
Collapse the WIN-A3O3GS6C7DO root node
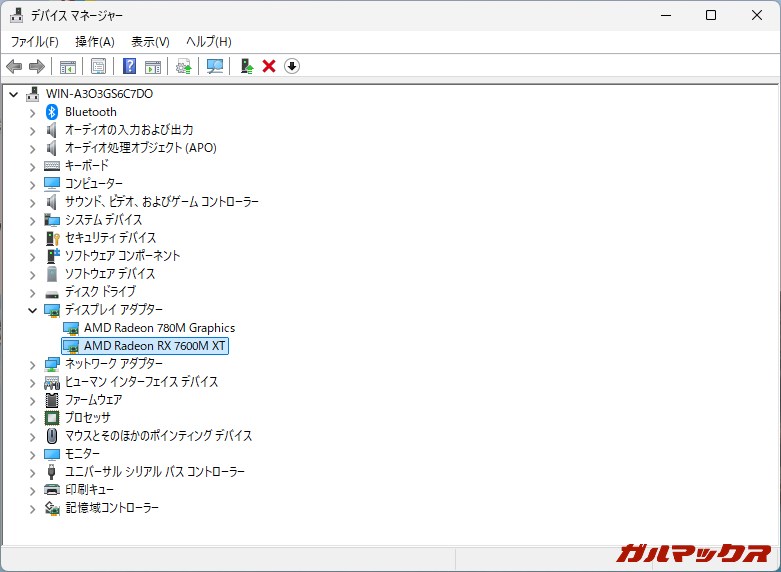(x=13, y=94)
